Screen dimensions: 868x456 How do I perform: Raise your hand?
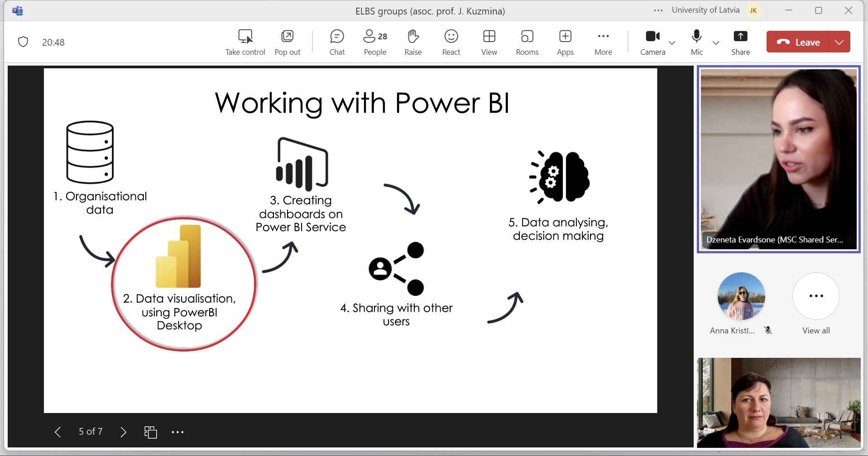(x=413, y=43)
